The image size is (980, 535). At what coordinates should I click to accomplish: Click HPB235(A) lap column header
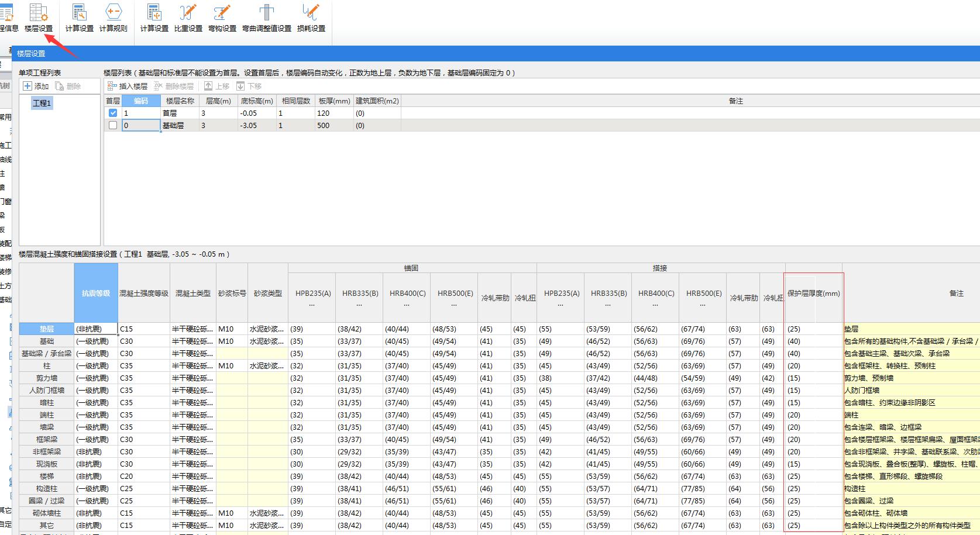[x=561, y=297]
